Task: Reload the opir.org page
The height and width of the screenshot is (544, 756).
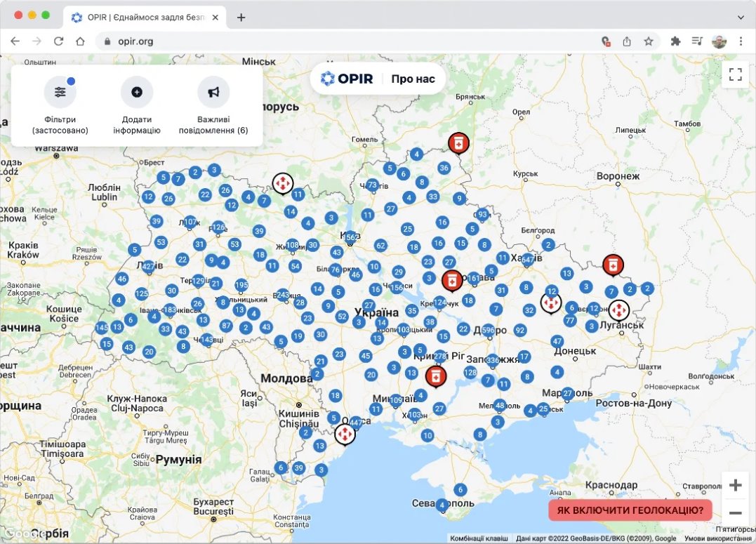Action: click(58, 41)
